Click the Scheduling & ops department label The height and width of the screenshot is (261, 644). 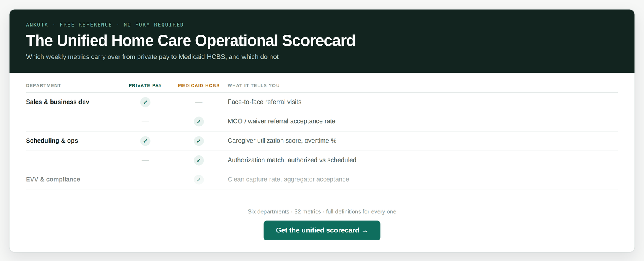point(52,141)
